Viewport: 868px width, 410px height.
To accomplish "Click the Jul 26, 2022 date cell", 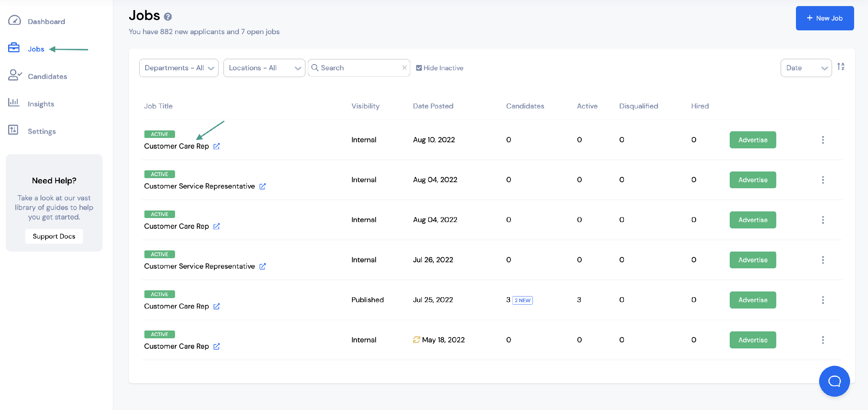I will (x=433, y=260).
